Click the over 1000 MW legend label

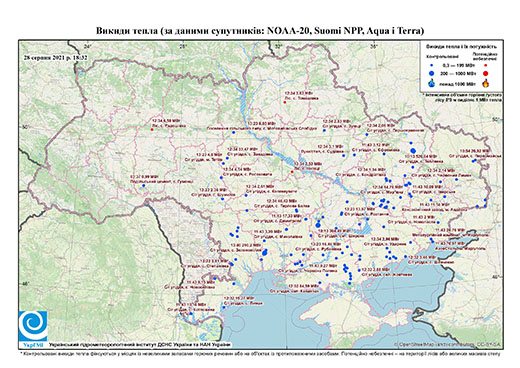[458, 83]
